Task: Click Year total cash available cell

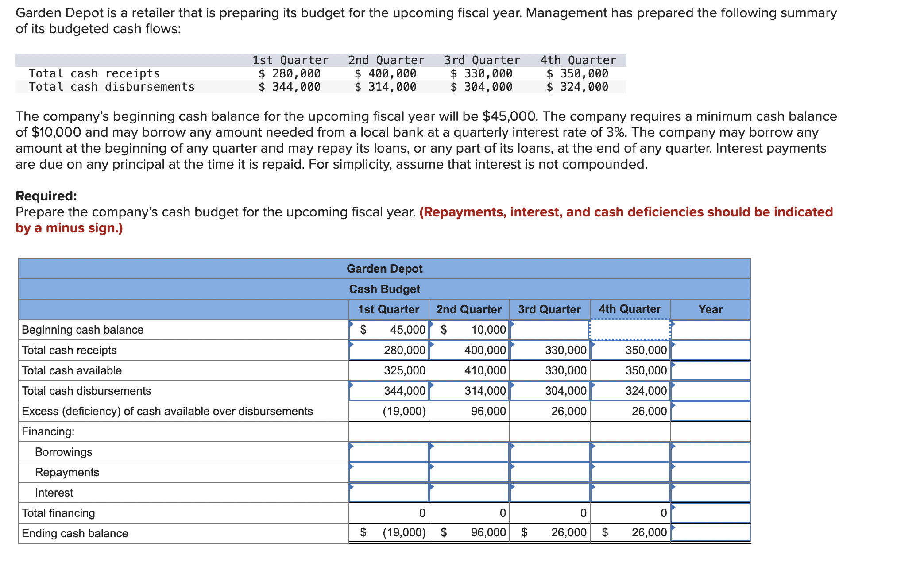Action: click(711, 370)
